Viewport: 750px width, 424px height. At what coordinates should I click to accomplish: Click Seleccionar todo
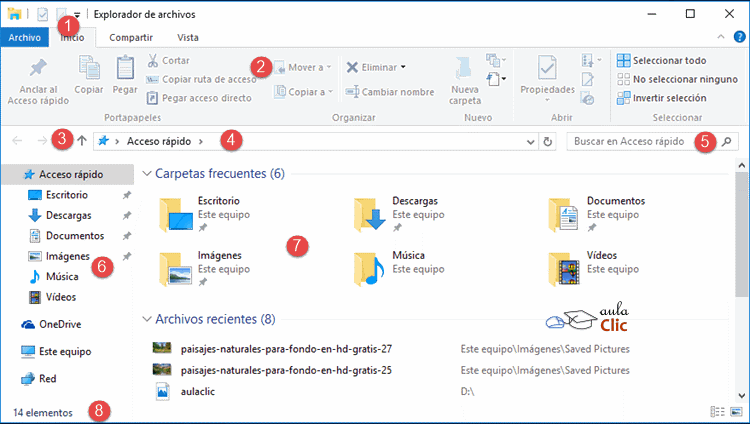662,61
